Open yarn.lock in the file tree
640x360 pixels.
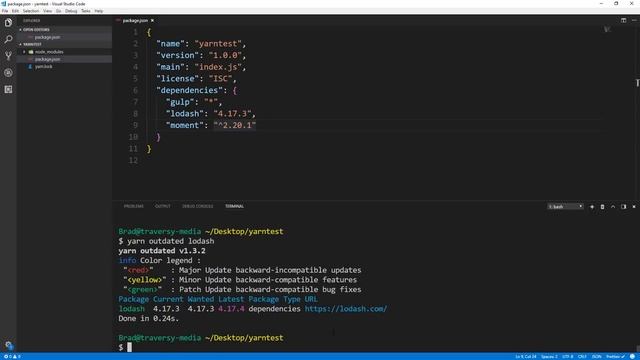(44, 67)
